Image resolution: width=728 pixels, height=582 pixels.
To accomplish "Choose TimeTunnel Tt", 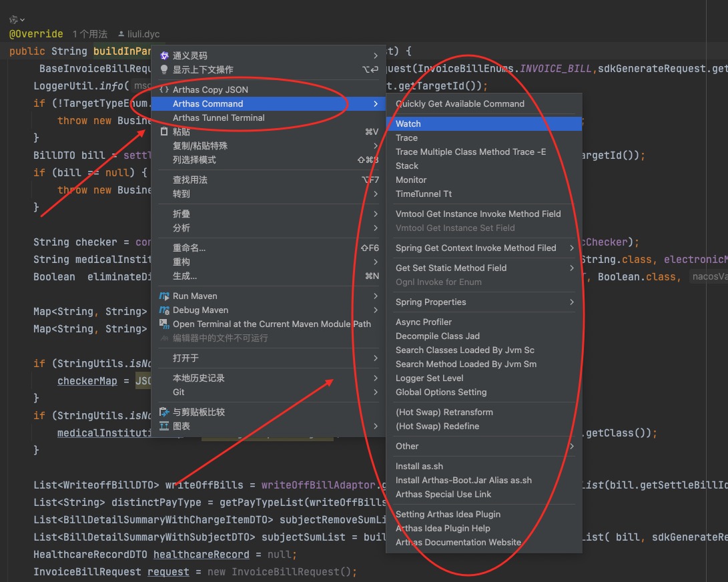I will 484,194.
